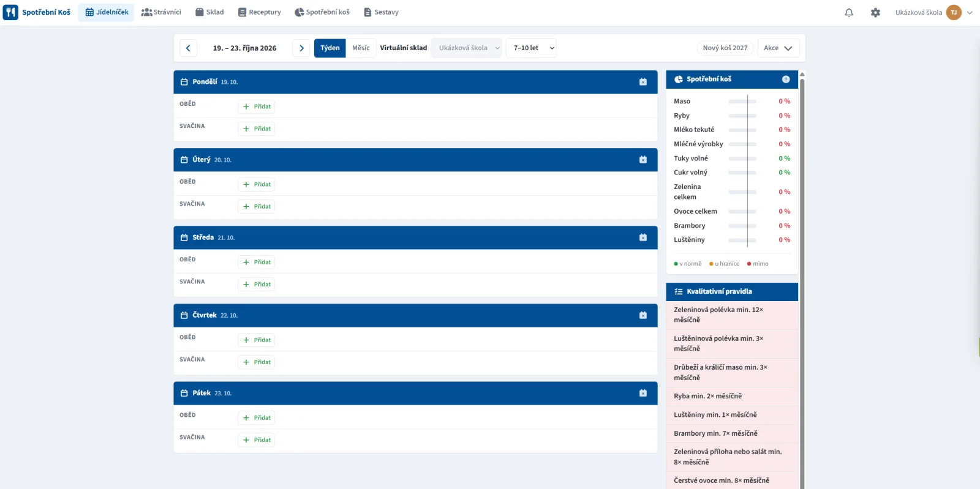Add a meal to Pondělí Svačina

pos(257,129)
